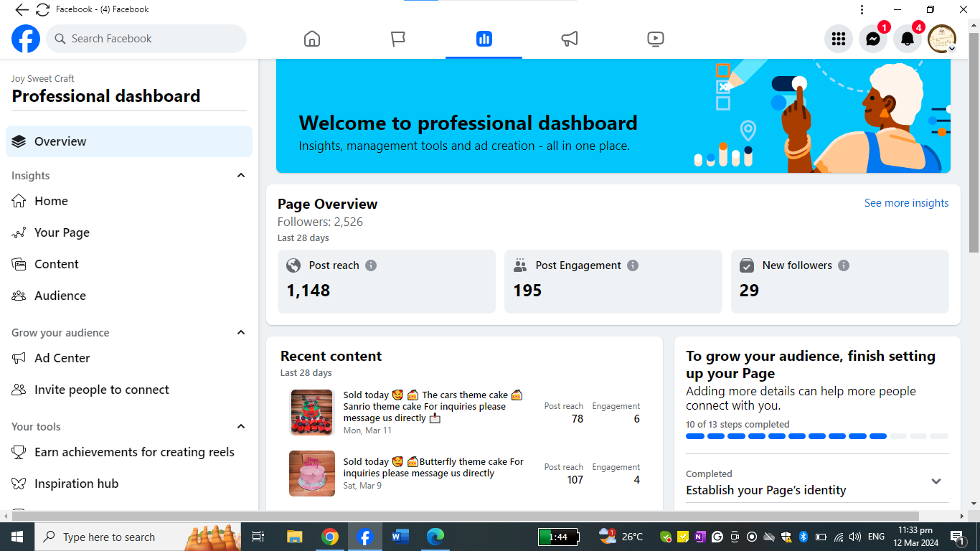Open the Ad Center megaphone icon in top bar

click(570, 39)
